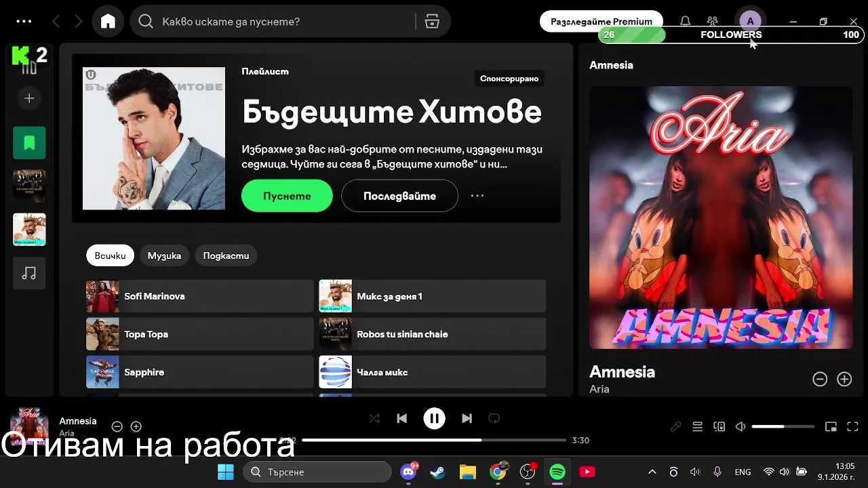Click the taskbar search box 'Търсене'

tap(317, 472)
